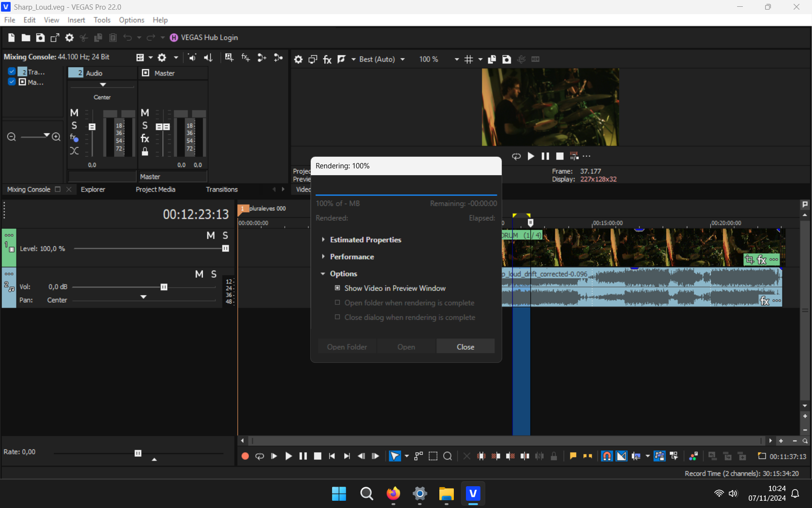This screenshot has height=508, width=812.
Task: Click the Project Properties gear in main toolbar
Action: pos(70,38)
